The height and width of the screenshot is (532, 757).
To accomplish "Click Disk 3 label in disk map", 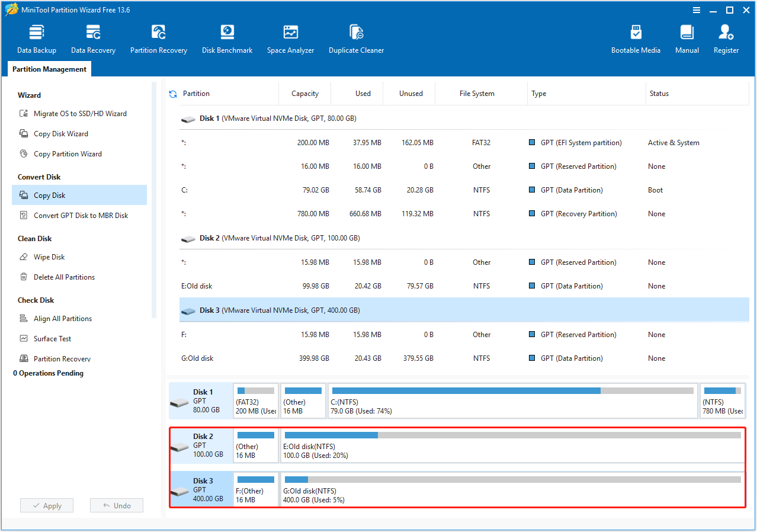I will [x=201, y=489].
